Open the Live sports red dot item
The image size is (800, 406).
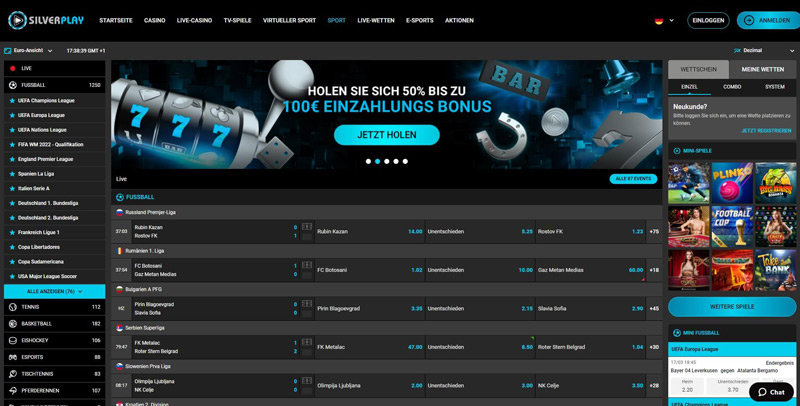click(x=13, y=68)
